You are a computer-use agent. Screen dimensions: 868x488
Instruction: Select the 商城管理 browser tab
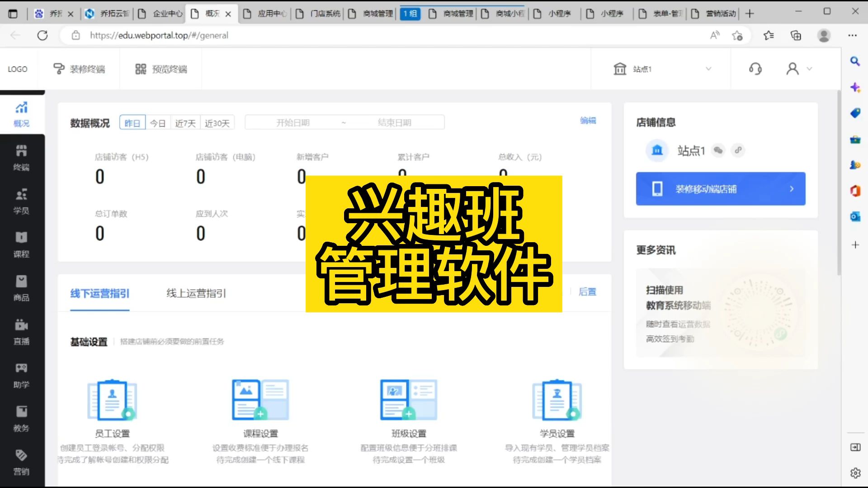[x=377, y=14]
